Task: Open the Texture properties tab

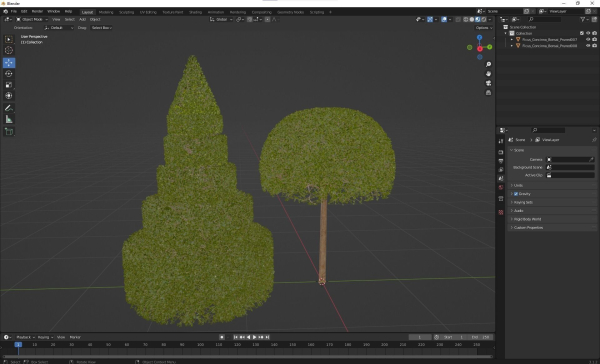Action: (501, 212)
